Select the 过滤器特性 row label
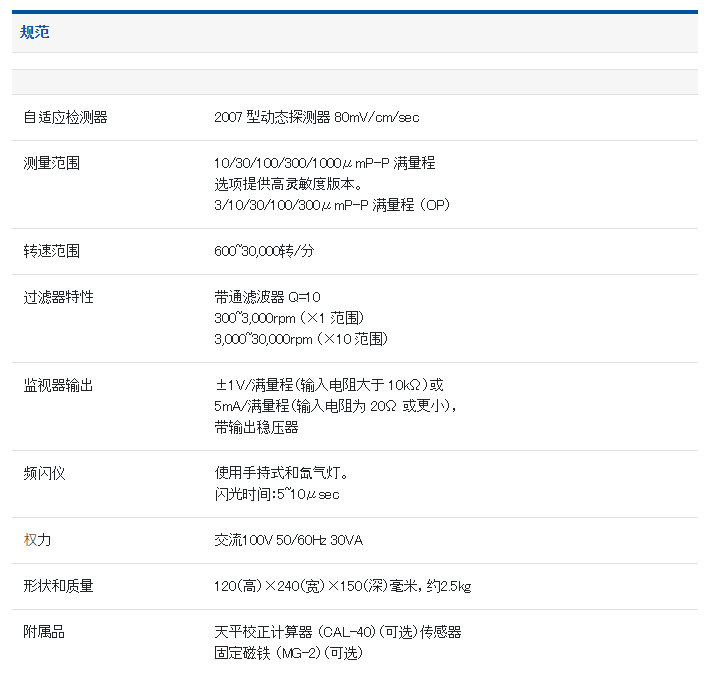This screenshot has width=706, height=681. pos(58,297)
